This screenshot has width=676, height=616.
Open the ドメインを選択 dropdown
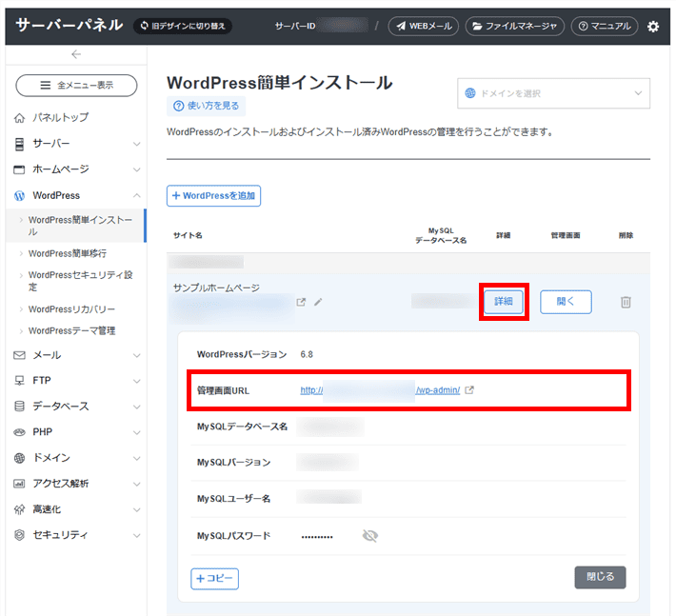tap(553, 93)
